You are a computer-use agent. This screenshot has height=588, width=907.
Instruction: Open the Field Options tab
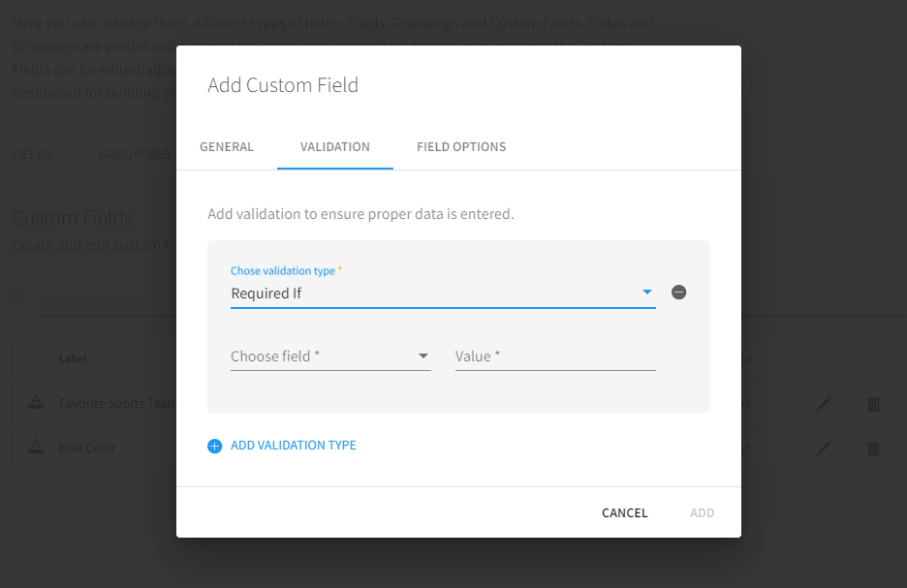click(x=461, y=147)
